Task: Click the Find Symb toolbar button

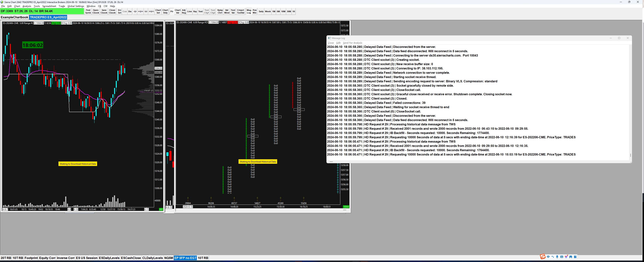Action: (x=88, y=12)
